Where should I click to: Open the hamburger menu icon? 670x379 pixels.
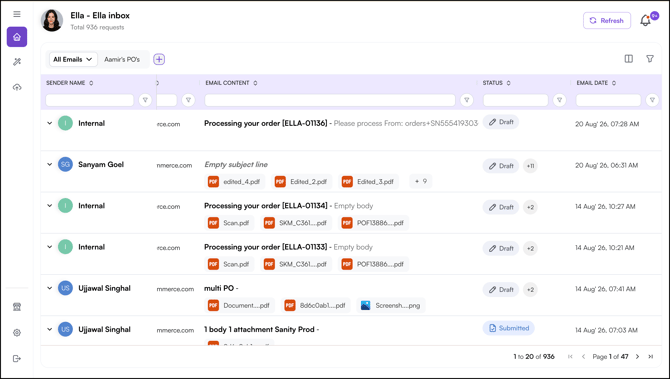pyautogui.click(x=17, y=14)
